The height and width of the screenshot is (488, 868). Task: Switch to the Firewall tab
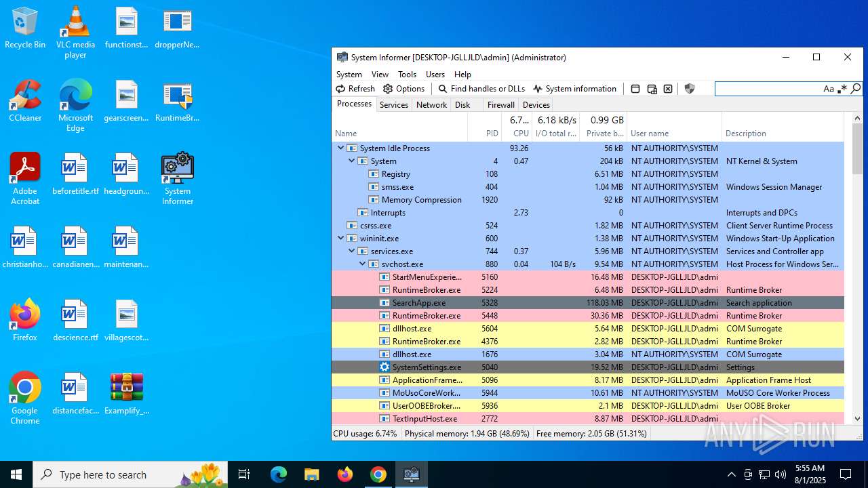501,105
